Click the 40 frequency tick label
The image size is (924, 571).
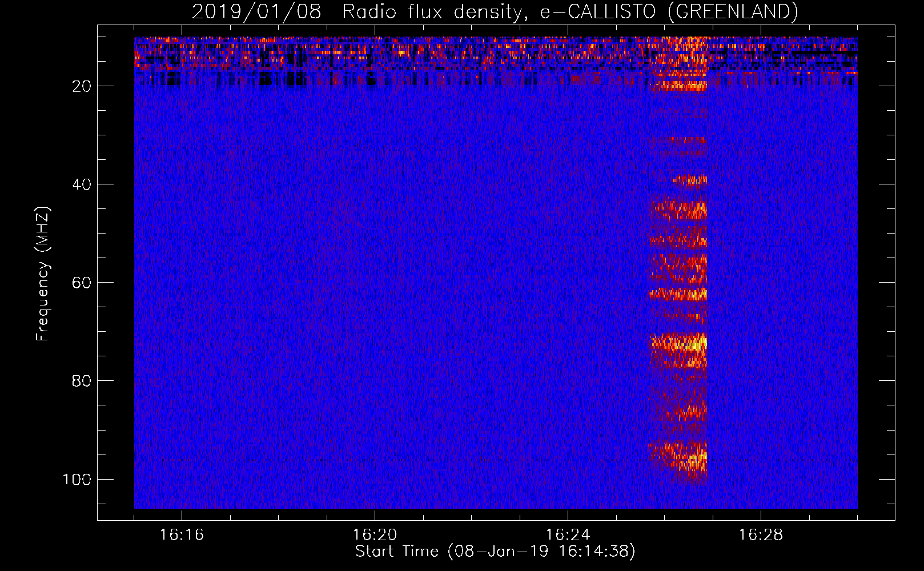[x=82, y=184]
